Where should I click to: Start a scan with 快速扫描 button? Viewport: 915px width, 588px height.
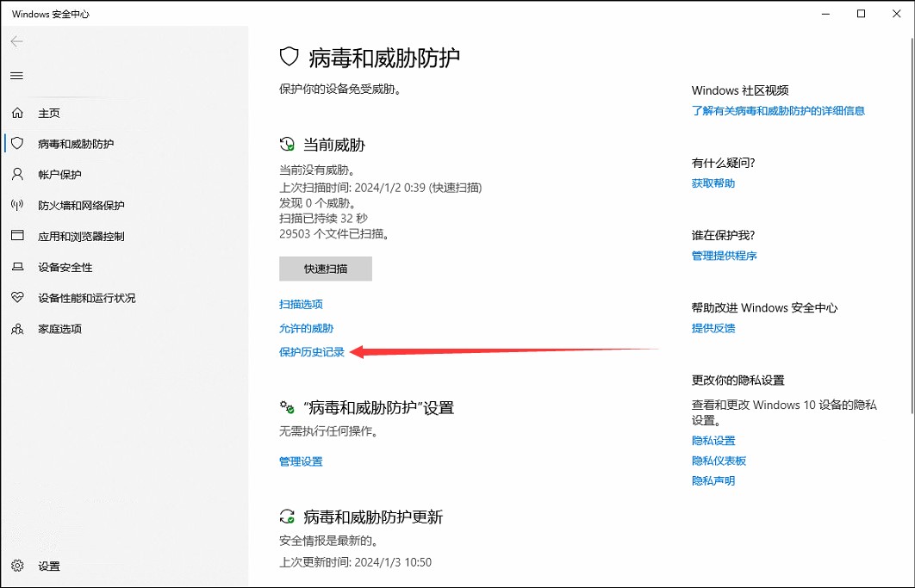pos(326,269)
